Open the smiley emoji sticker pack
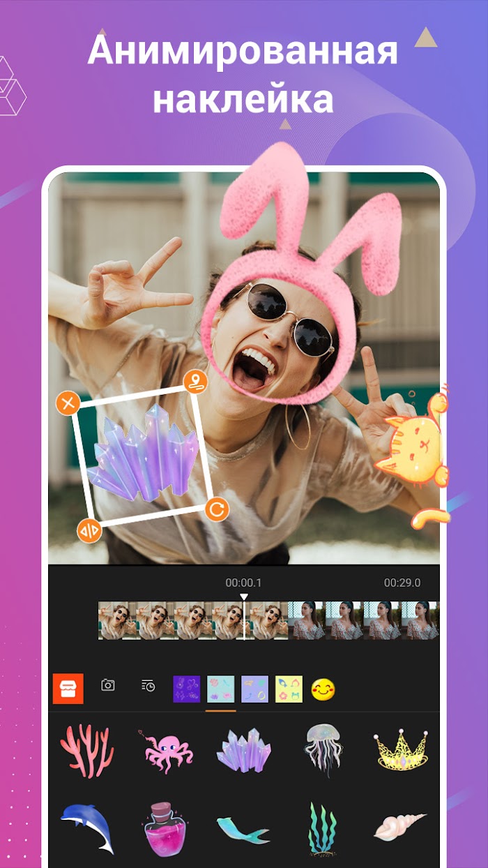Image resolution: width=488 pixels, height=868 pixels. click(x=323, y=689)
